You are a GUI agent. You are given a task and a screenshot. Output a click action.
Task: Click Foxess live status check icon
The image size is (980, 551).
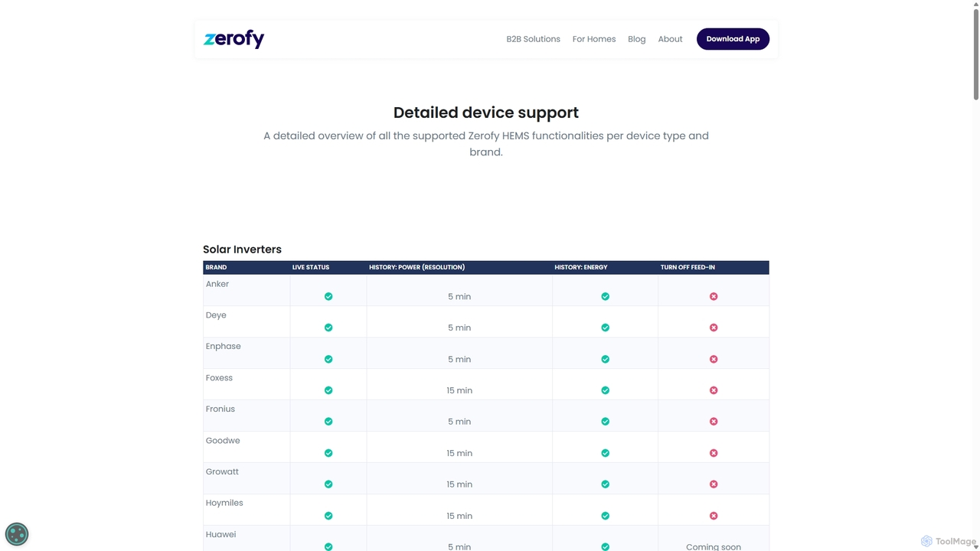(x=328, y=390)
